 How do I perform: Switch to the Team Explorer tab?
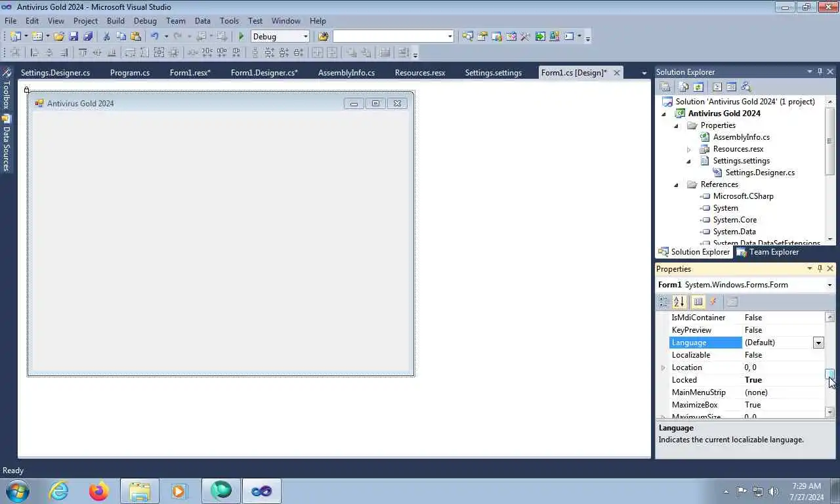(767, 252)
